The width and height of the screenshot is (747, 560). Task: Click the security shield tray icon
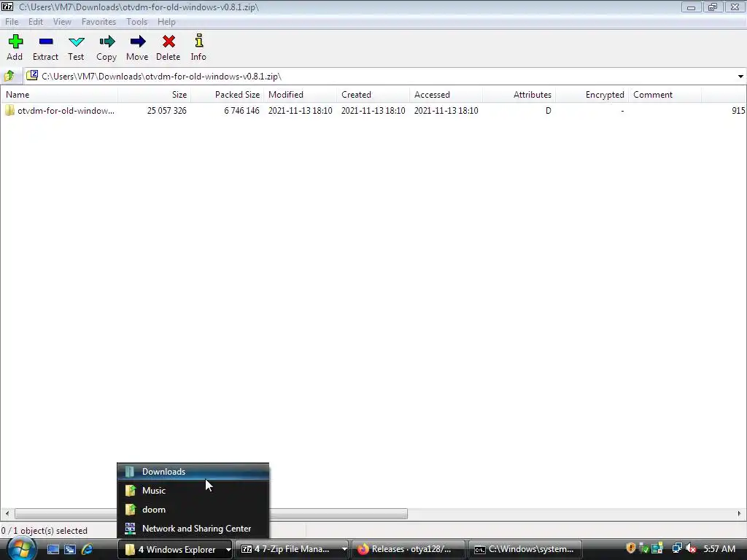[631, 548]
